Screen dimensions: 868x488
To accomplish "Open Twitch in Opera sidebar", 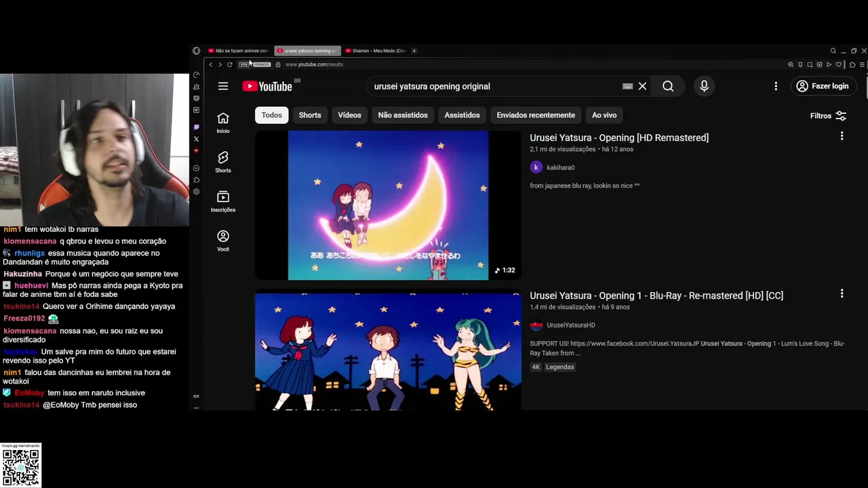I will click(x=197, y=127).
